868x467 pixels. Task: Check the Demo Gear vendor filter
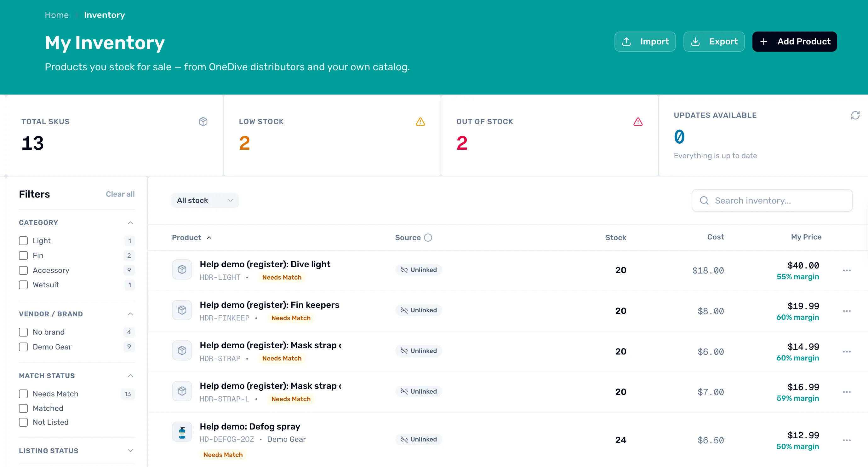(23, 347)
